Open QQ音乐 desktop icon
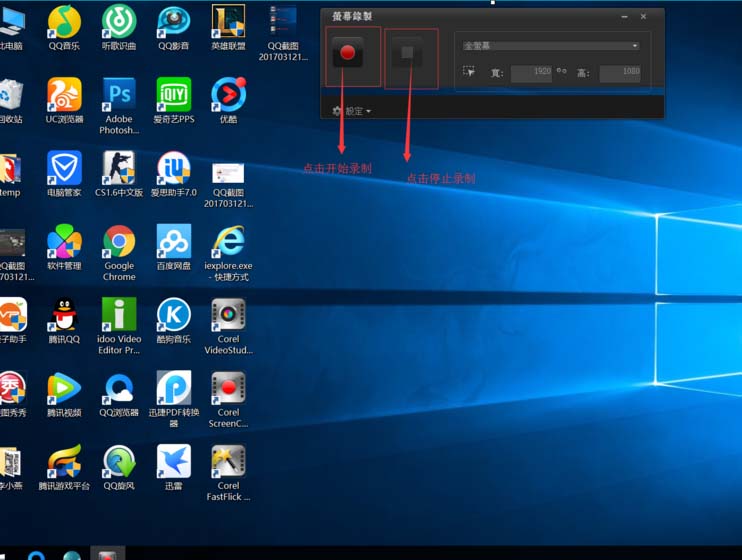 click(64, 27)
